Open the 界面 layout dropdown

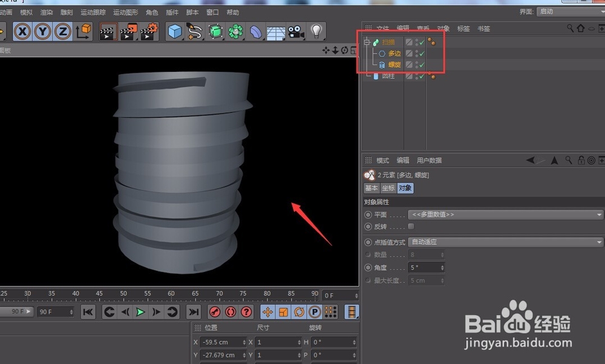pyautogui.click(x=571, y=11)
